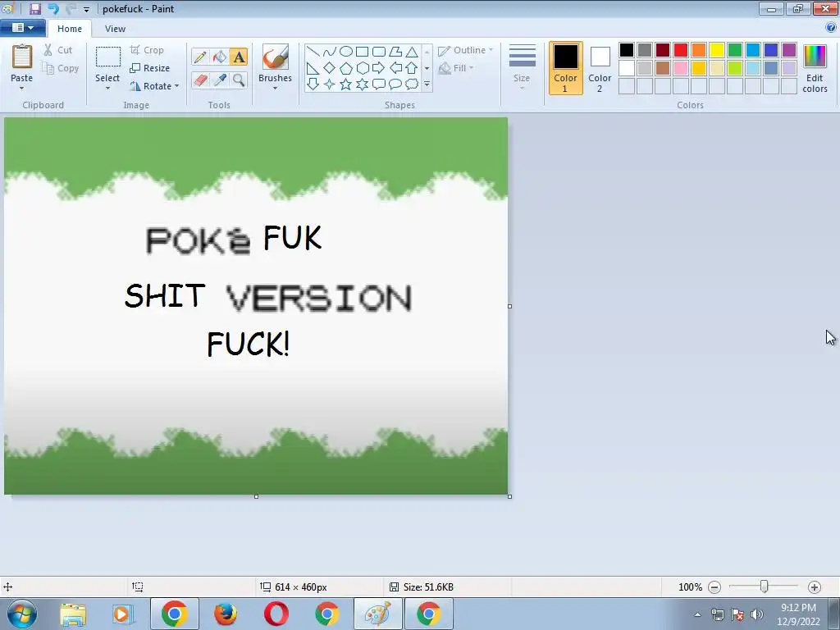Click the Brushes tool icon
Image resolution: width=840 pixels, height=630 pixels.
tap(276, 57)
